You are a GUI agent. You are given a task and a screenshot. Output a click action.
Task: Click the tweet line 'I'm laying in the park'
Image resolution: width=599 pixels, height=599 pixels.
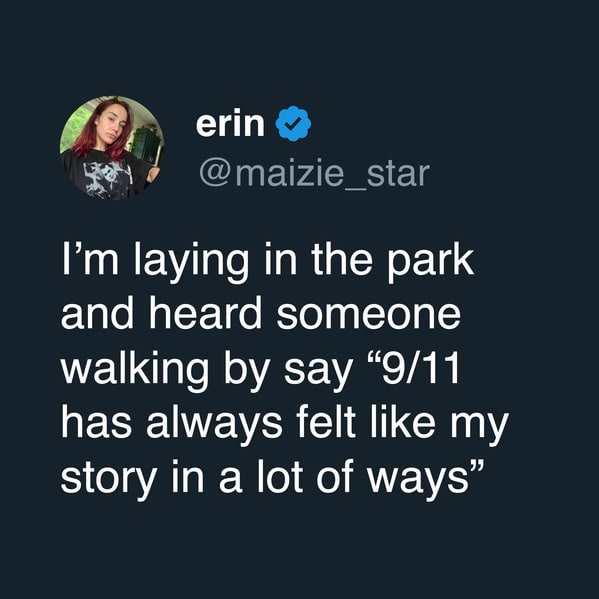268,262
